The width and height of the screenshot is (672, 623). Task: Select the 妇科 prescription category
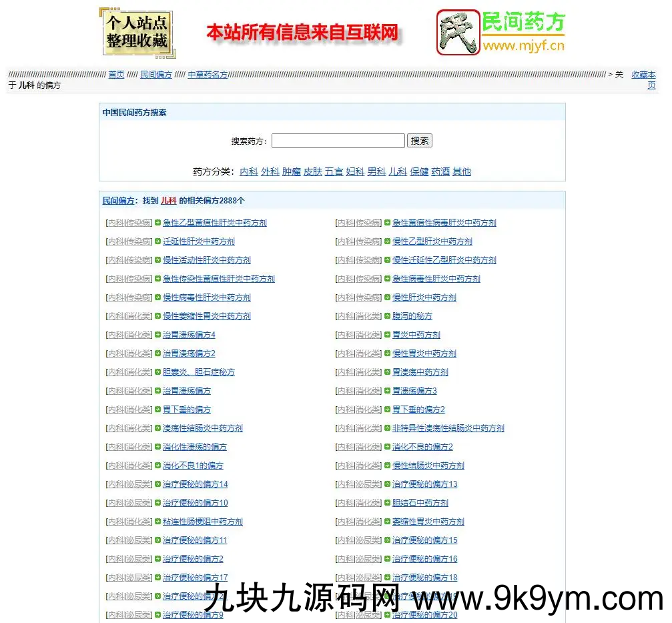[355, 171]
